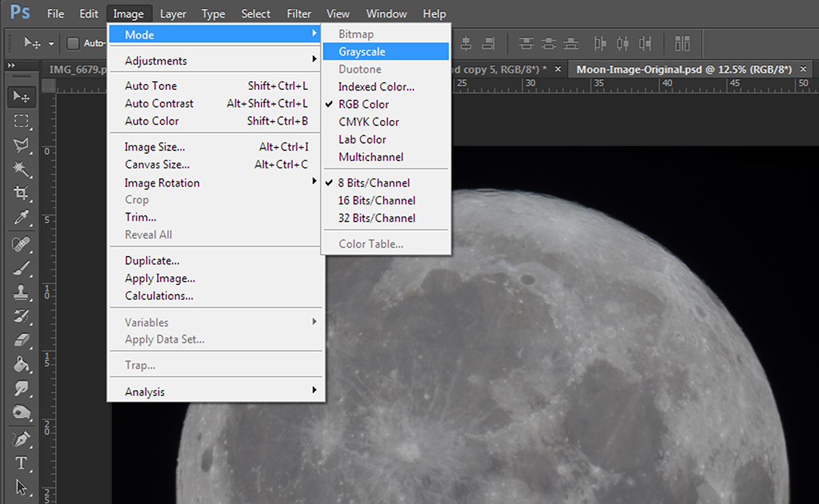Click Distribute vertical centers icon
Screen dimensions: 819x504
[548, 44]
